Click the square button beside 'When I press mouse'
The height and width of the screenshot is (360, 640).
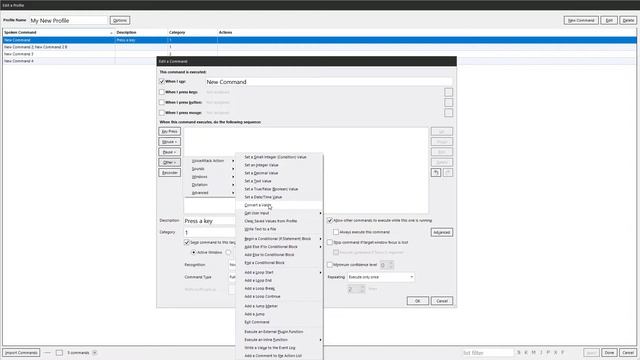[x=448, y=113]
